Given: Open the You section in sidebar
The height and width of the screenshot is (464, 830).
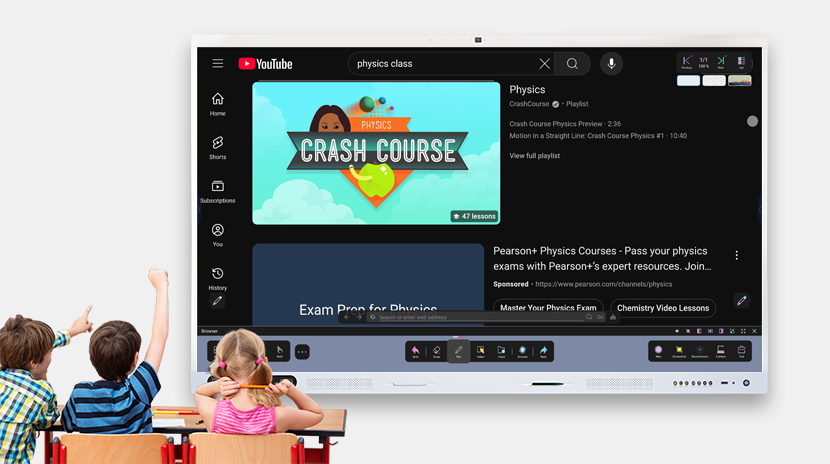Looking at the screenshot, I should tap(218, 235).
